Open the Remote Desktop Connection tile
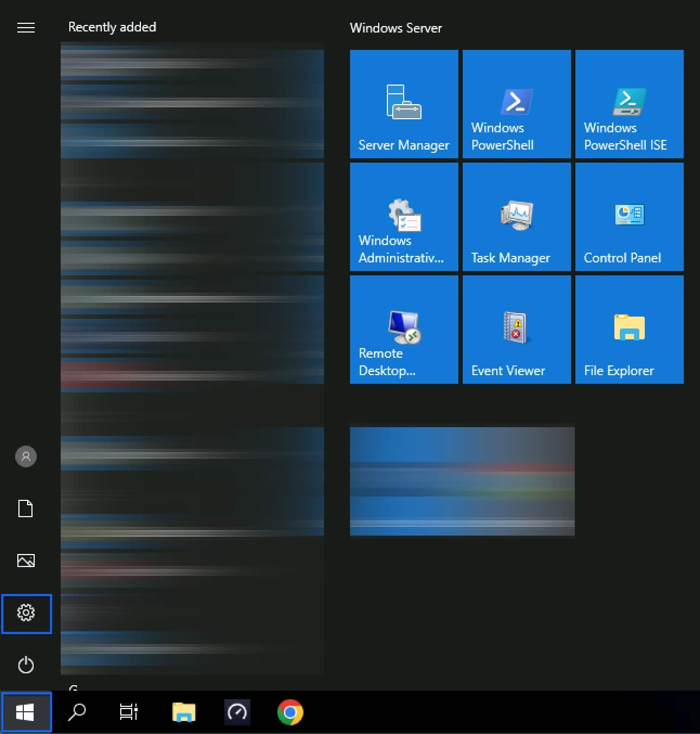The height and width of the screenshot is (734, 700). tap(404, 330)
